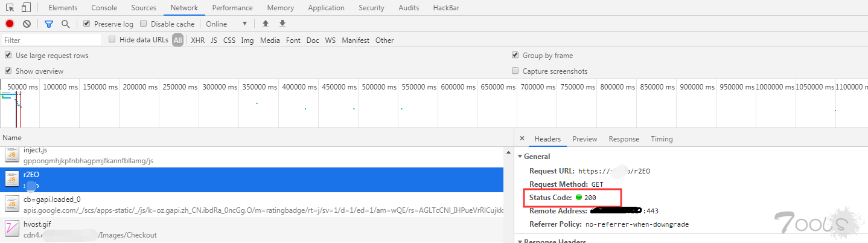Toggle the Preserve log checkbox

87,24
